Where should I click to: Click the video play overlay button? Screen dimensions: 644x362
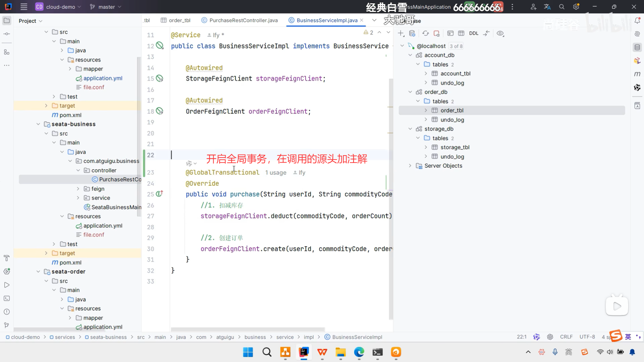click(x=616, y=306)
